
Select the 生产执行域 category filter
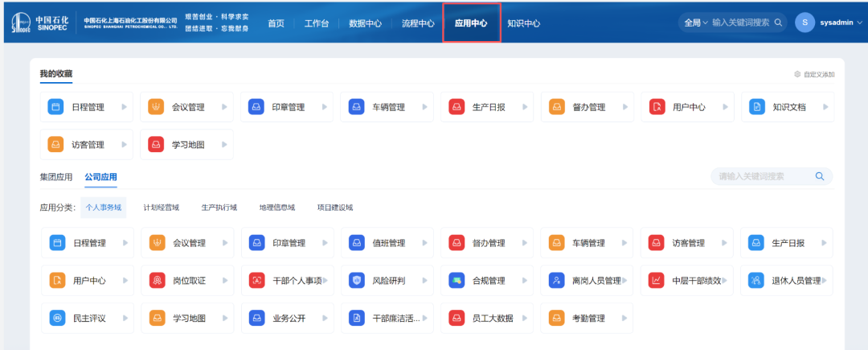point(219,208)
